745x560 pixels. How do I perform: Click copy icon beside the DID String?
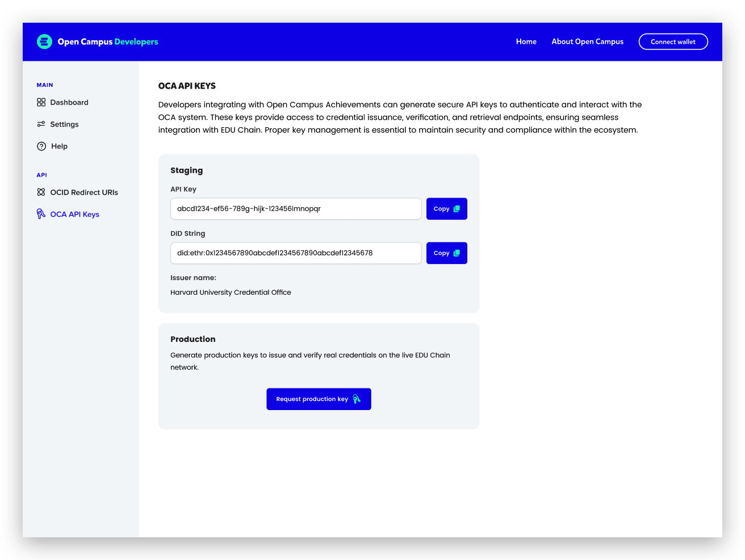(457, 253)
